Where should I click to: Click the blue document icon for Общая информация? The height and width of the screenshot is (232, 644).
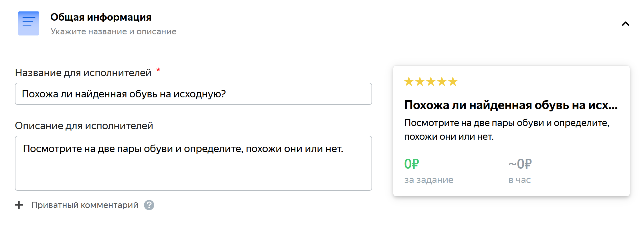(29, 23)
